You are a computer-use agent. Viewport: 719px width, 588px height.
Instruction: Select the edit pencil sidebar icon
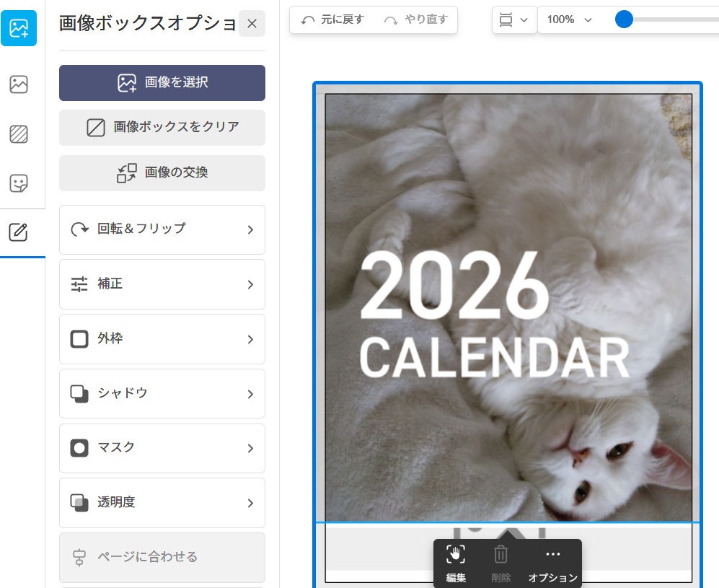[x=19, y=232]
